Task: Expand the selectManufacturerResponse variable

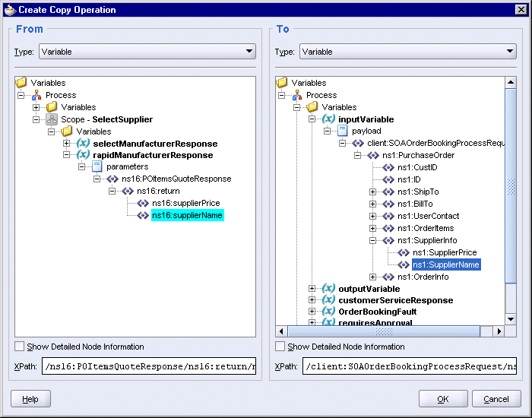Action: point(67,143)
